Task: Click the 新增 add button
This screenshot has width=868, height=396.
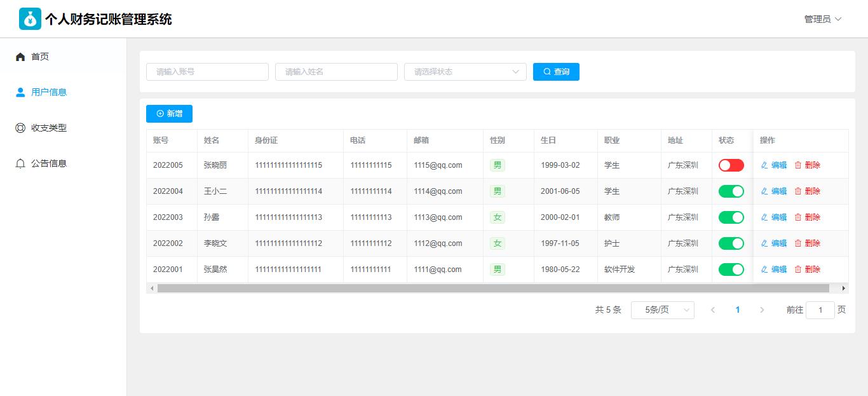Action: click(169, 114)
